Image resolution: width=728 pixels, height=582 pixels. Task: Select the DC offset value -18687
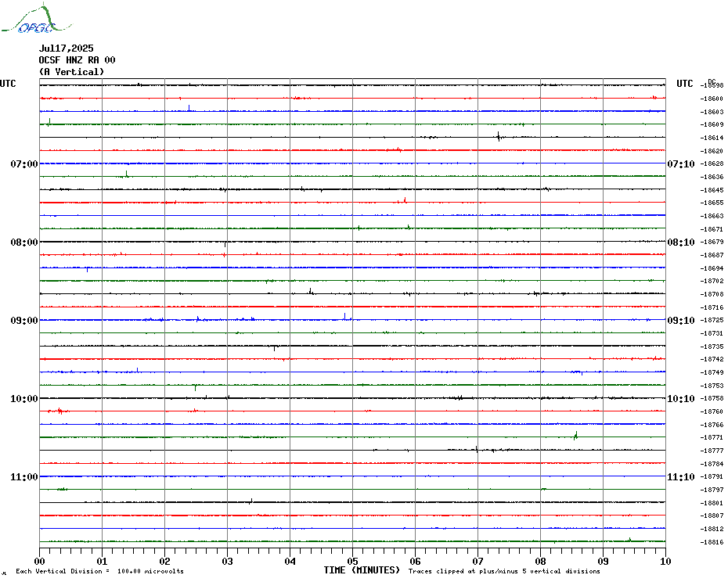712,255
